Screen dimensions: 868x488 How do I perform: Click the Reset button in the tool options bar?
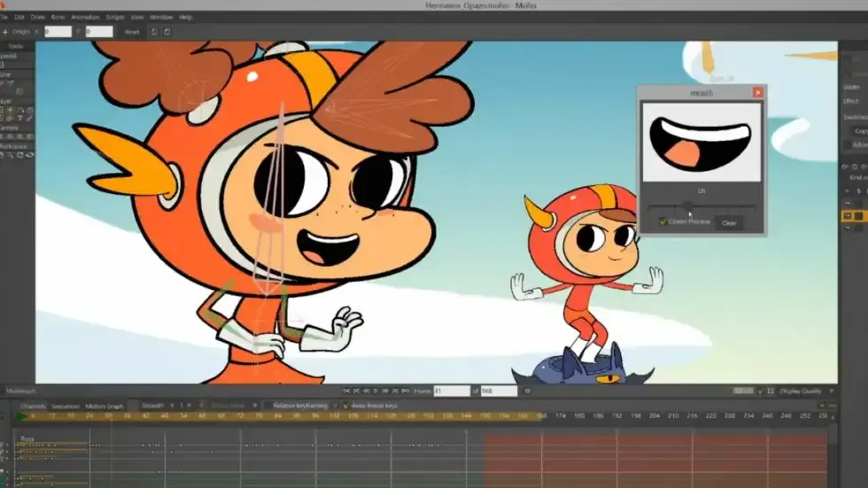tap(131, 32)
